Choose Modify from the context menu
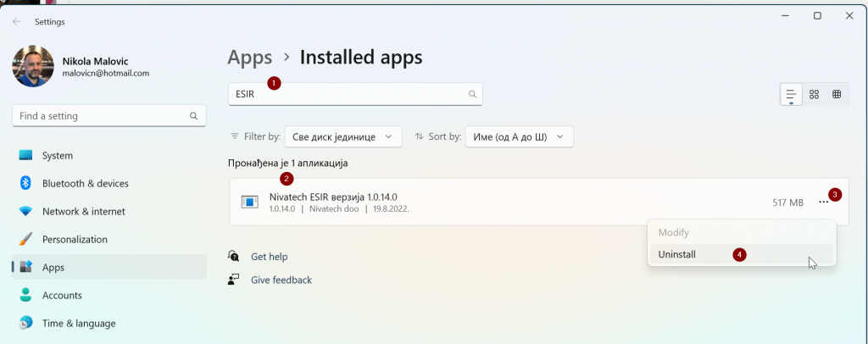 tap(741, 232)
